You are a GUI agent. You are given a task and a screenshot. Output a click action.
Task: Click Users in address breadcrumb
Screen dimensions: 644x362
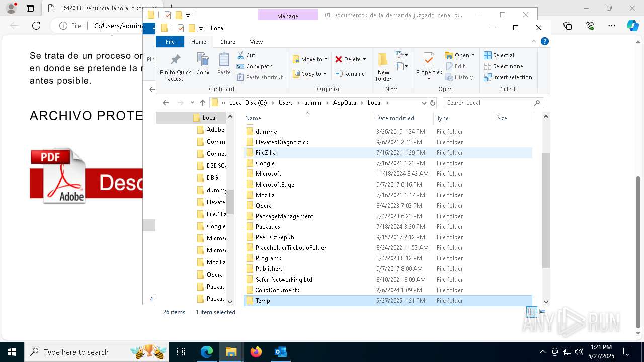(x=285, y=103)
